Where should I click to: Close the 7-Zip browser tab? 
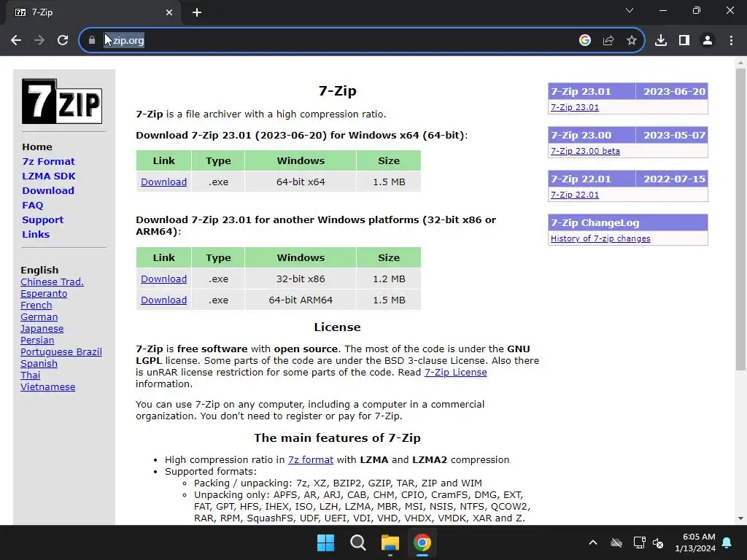169,12
